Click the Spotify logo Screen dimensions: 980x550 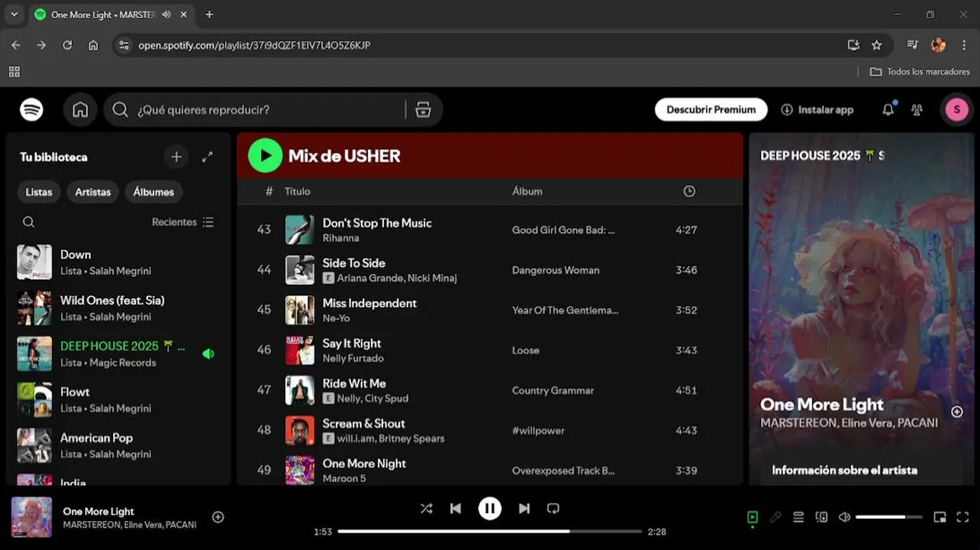(x=31, y=110)
